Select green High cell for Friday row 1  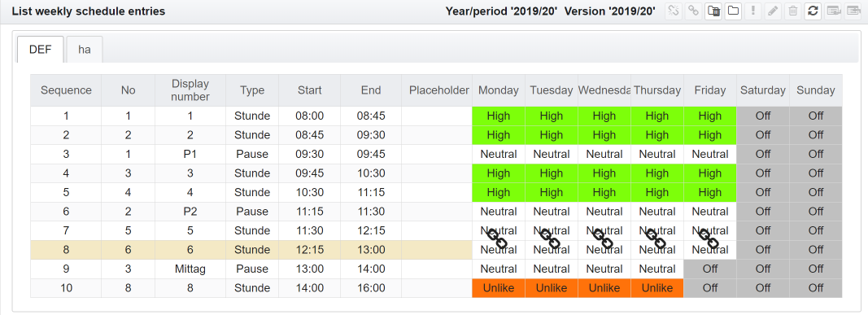tap(709, 116)
